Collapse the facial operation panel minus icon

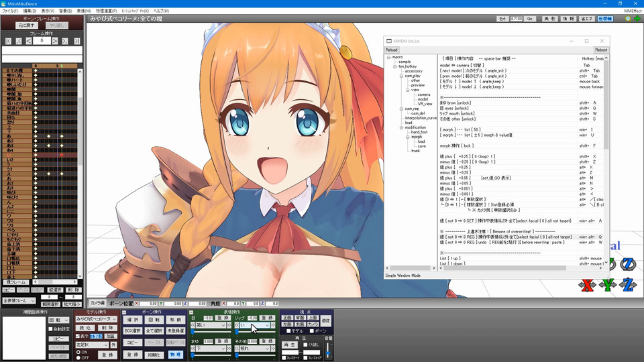point(191,312)
